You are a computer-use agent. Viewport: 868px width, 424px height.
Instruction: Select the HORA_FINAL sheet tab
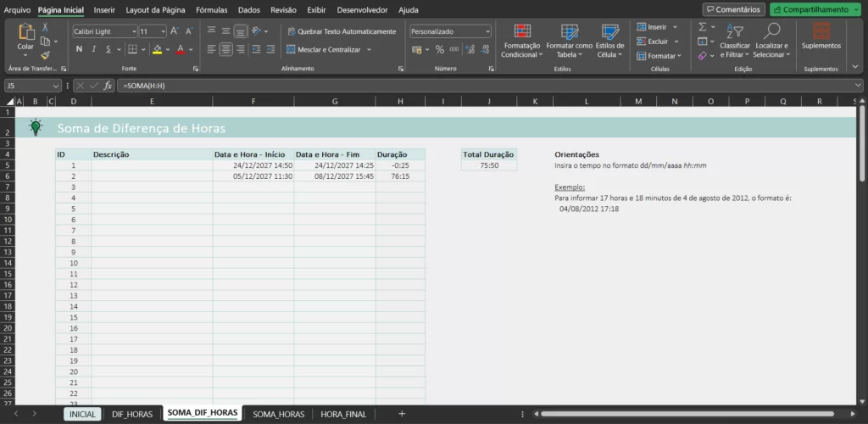click(x=343, y=414)
